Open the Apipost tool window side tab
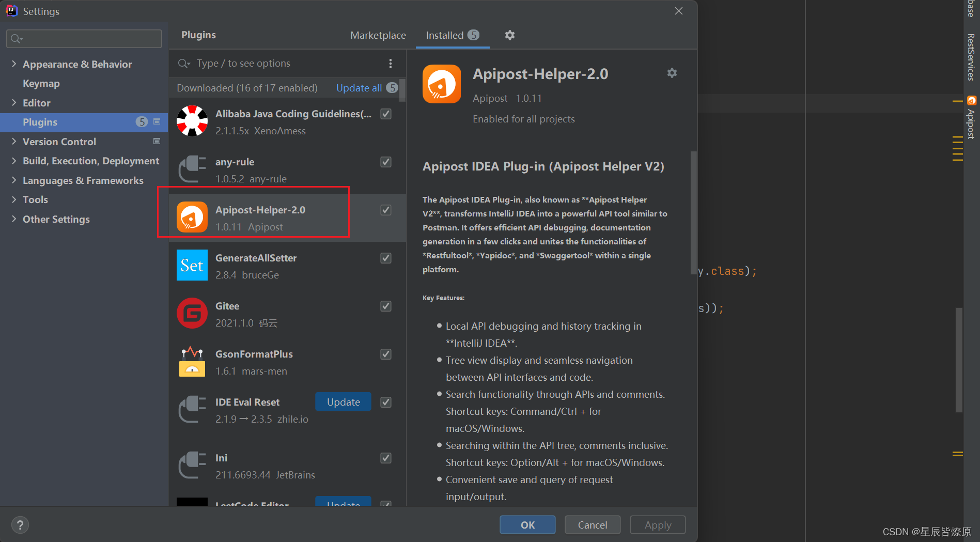The width and height of the screenshot is (980, 542). point(971,118)
